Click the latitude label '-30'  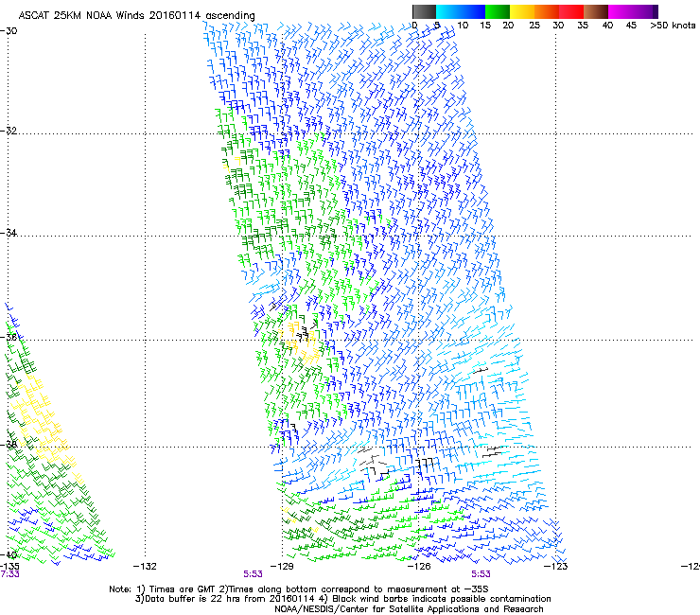coord(9,31)
